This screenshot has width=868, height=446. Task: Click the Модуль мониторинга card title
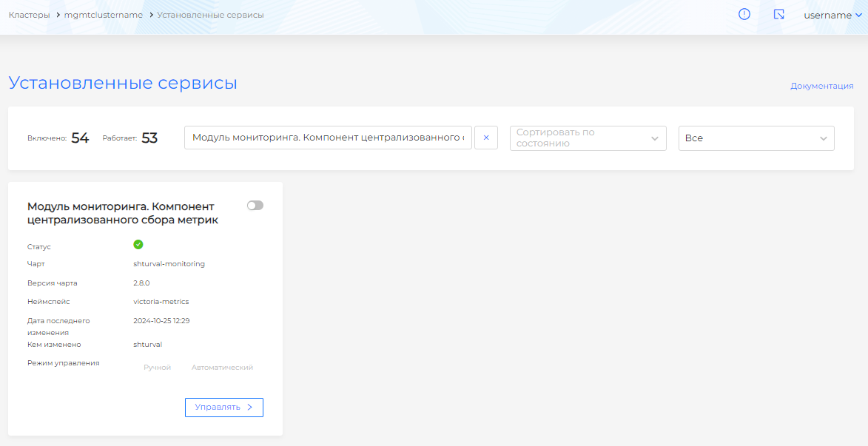123,213
